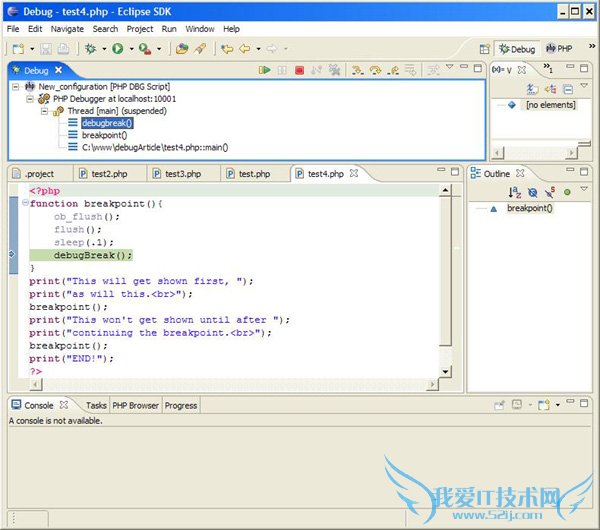The width and height of the screenshot is (600, 530).
Task: Select breakpoint() in Outline view
Action: [x=530, y=208]
